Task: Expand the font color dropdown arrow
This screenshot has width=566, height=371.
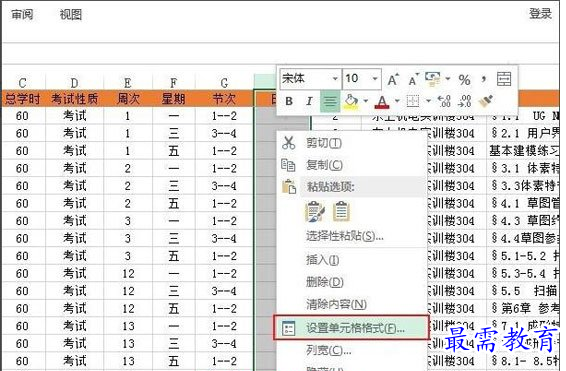Action: point(397,101)
